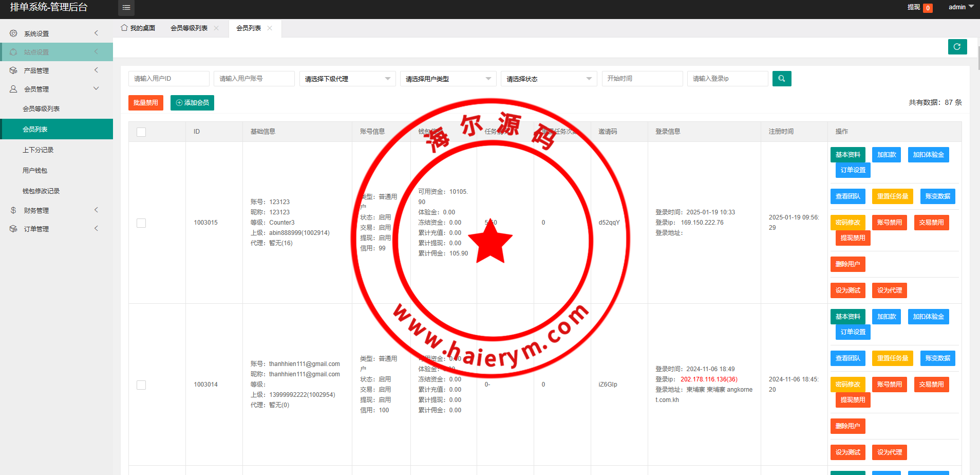Close the 会员列表 tab
The width and height of the screenshot is (980, 475).
click(270, 28)
